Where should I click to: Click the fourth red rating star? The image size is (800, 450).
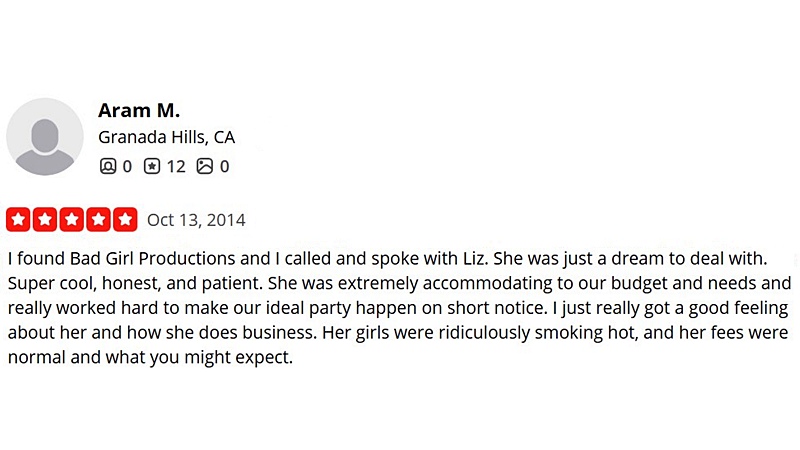point(99,219)
